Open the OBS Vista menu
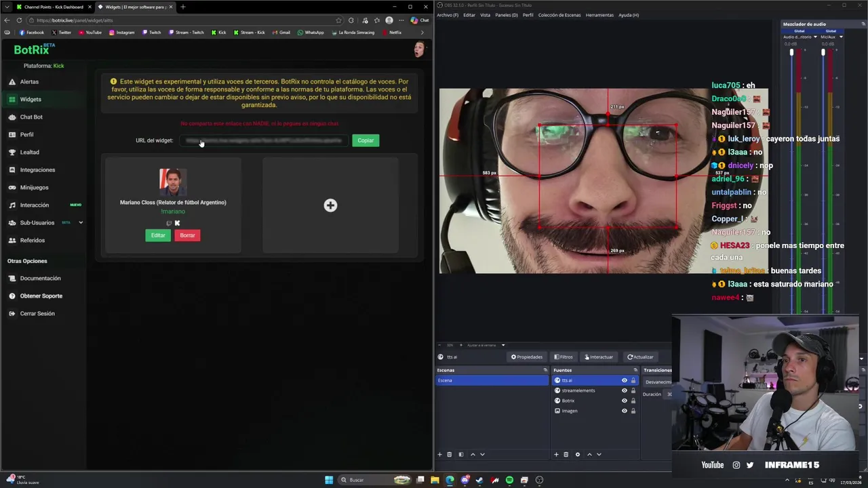Viewport: 868px width, 488px height. pos(485,15)
